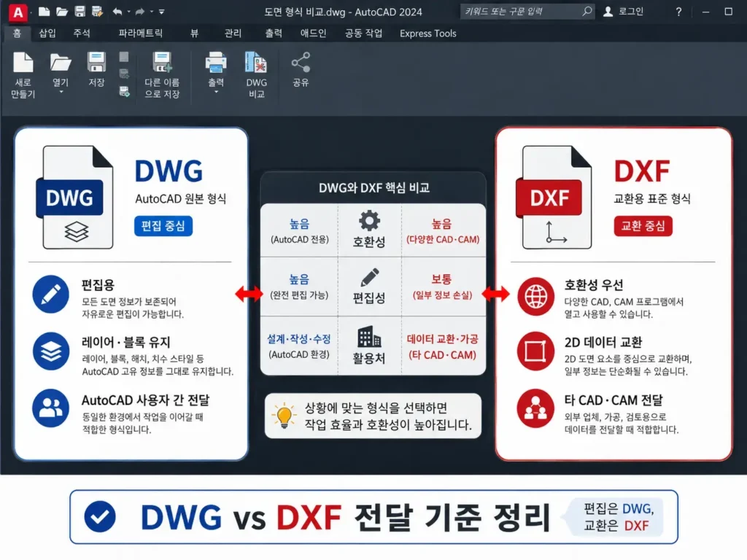Click small save icon with green badge
Screen dimensions: 747x560
pyautogui.click(x=124, y=91)
